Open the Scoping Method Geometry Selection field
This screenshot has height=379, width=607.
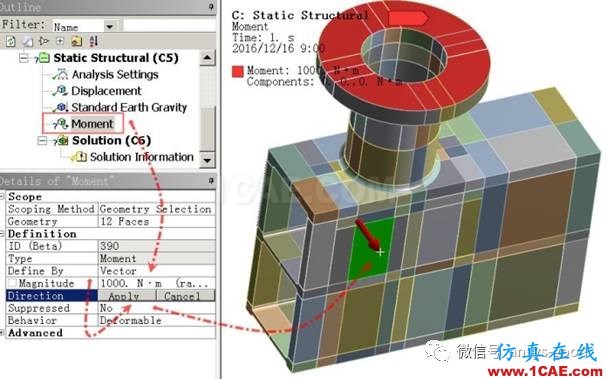point(157,209)
